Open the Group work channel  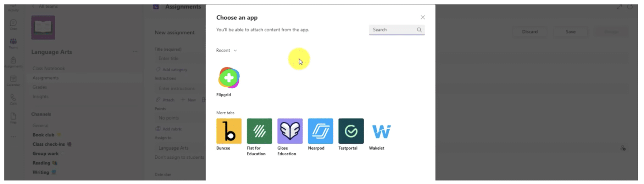(x=48, y=153)
